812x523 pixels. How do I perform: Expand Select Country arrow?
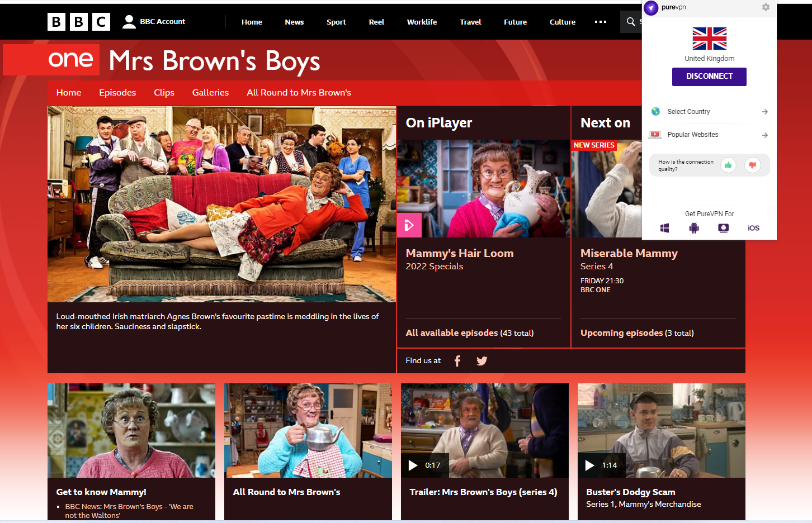tap(765, 112)
